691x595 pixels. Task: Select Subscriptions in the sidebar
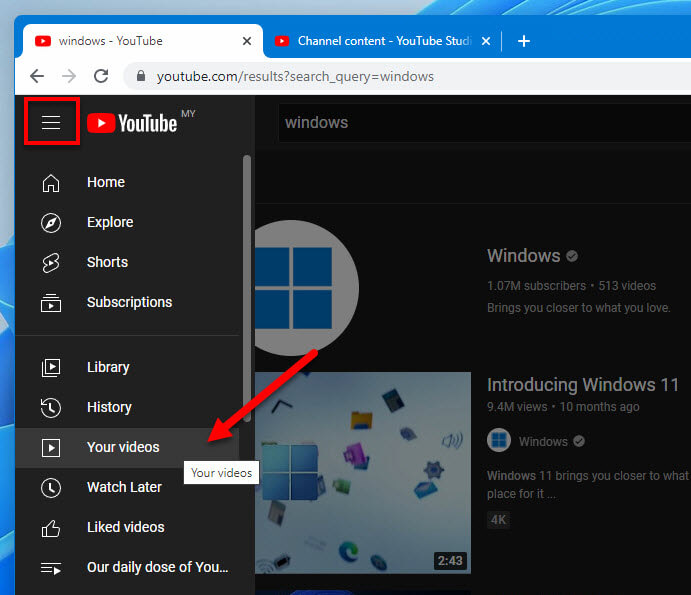point(128,303)
